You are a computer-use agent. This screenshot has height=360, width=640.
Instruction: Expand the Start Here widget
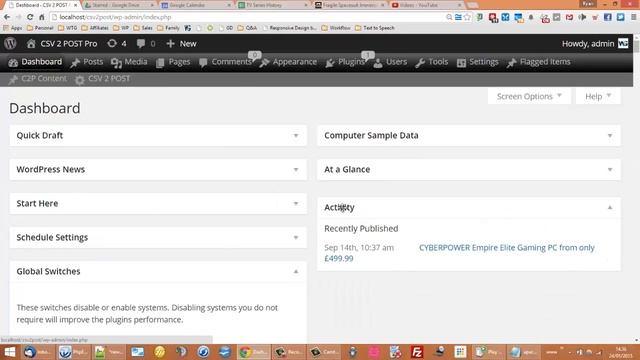[x=296, y=203]
